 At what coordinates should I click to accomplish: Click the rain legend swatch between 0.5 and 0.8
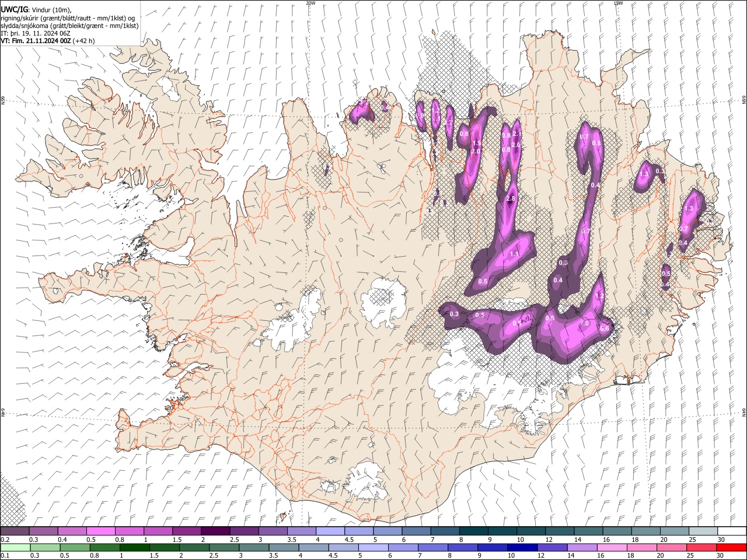pos(75,548)
